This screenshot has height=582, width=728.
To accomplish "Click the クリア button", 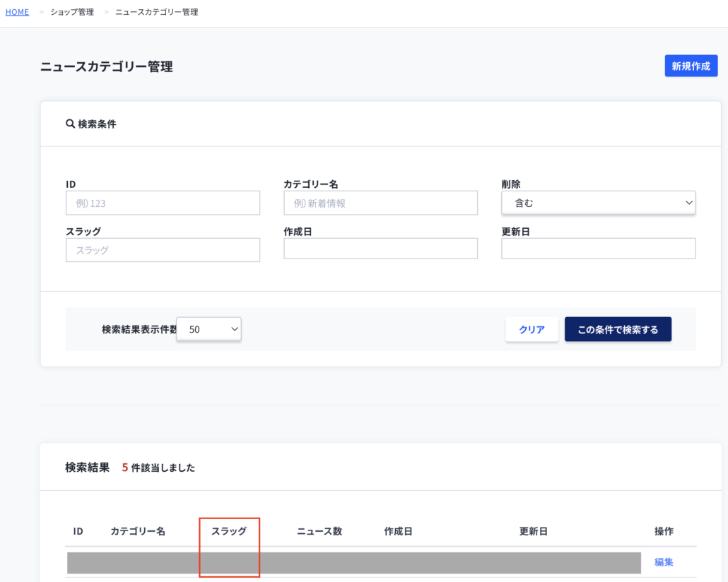I will tap(532, 330).
